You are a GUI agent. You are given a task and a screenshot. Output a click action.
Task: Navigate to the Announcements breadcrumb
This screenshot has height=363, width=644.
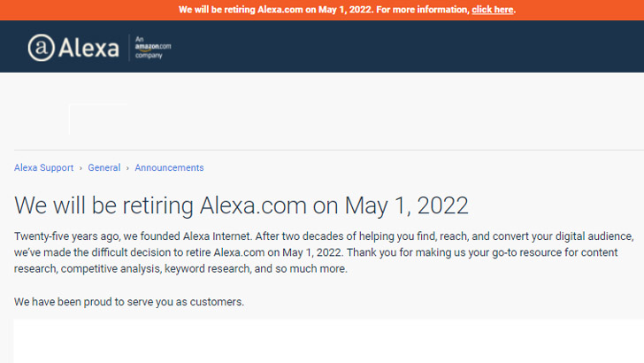tap(169, 167)
